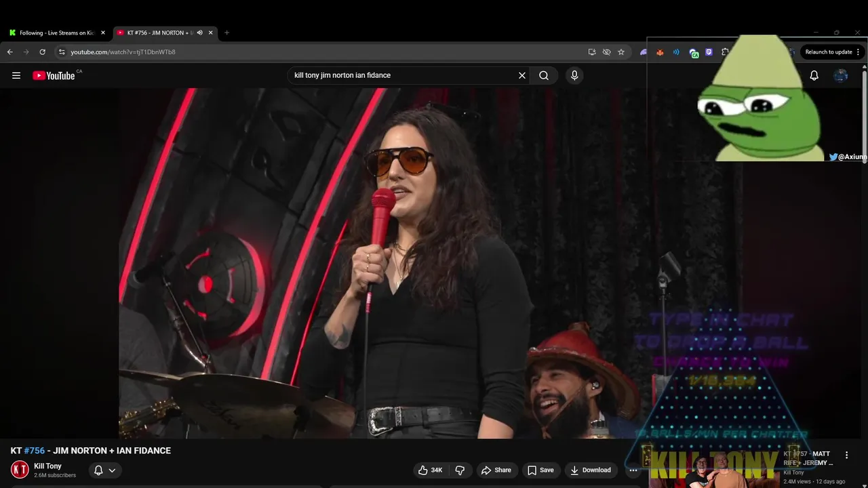Clear the YouTube search box text
The width and height of the screenshot is (868, 488).
pos(522,75)
